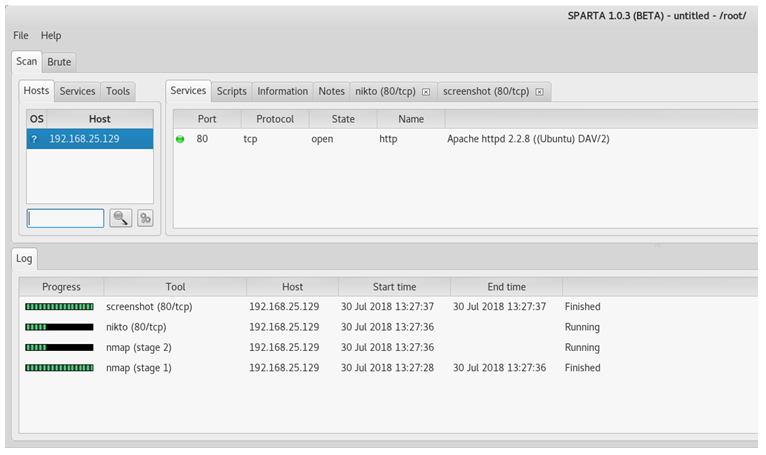
Task: Show the Information tab
Action: click(282, 91)
